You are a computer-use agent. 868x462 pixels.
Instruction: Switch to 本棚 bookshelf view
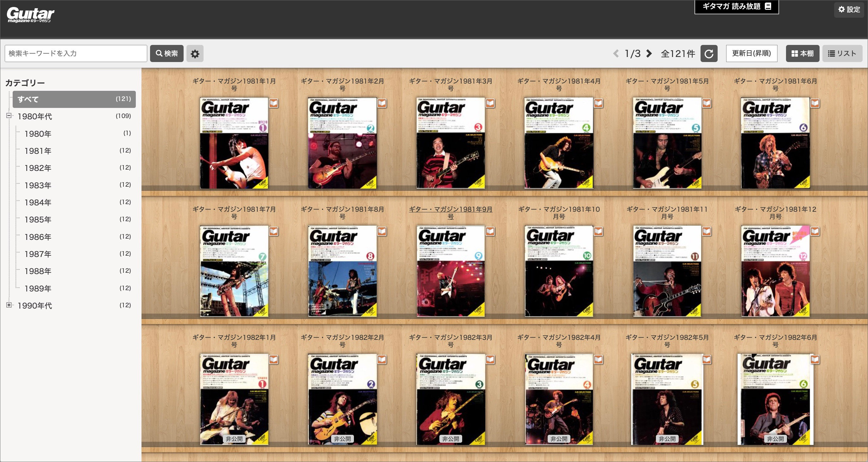(x=802, y=53)
